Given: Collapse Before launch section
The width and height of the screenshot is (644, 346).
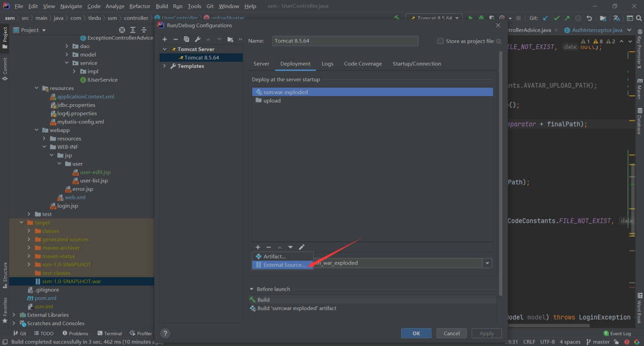Looking at the screenshot, I should [251, 289].
